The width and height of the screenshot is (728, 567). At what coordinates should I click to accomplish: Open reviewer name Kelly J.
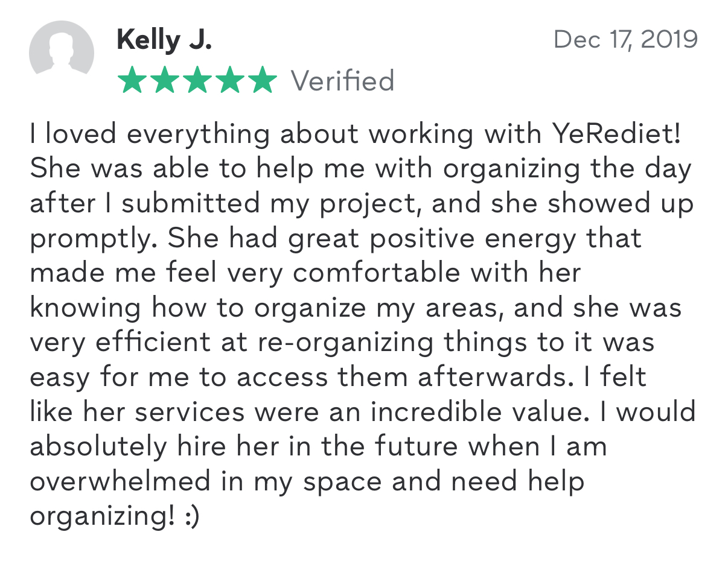[x=164, y=40]
